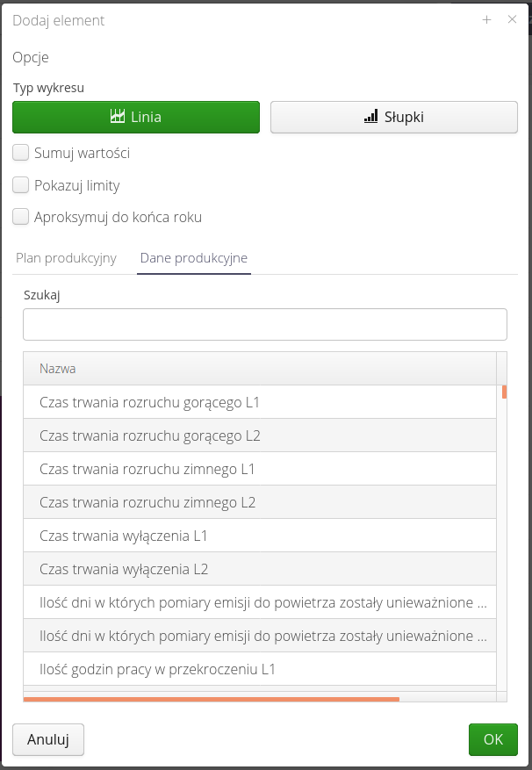Enable the Sumuj wartości checkbox
The width and height of the screenshot is (532, 770).
point(21,153)
